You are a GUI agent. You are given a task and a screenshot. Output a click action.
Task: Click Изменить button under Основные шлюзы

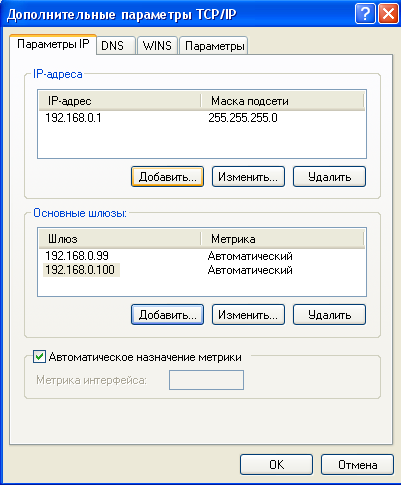click(x=248, y=315)
